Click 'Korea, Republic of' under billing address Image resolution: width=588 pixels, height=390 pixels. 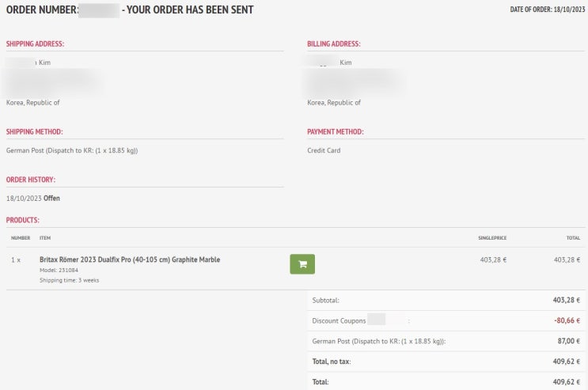click(x=334, y=102)
